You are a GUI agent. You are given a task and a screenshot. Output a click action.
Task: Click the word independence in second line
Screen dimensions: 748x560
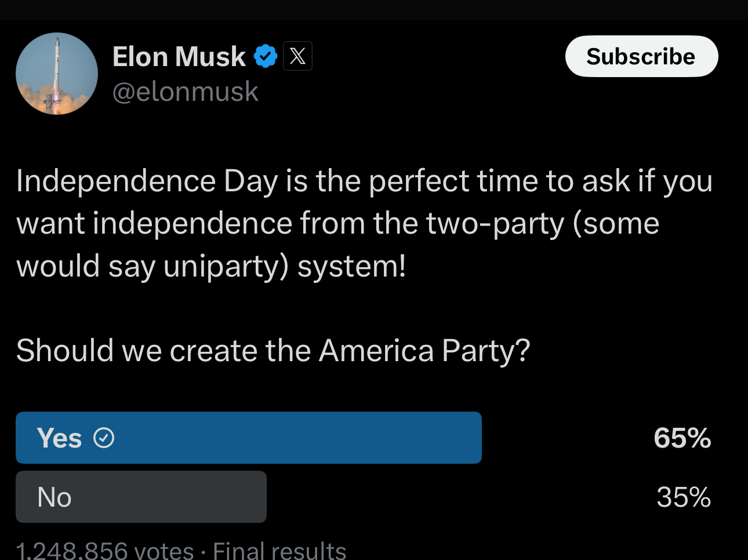click(193, 224)
